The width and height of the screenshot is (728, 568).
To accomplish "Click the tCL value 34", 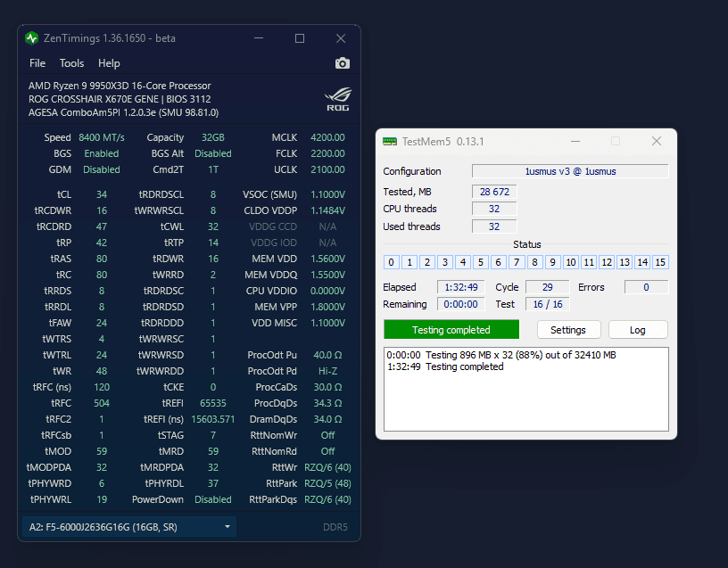I will pos(102,194).
